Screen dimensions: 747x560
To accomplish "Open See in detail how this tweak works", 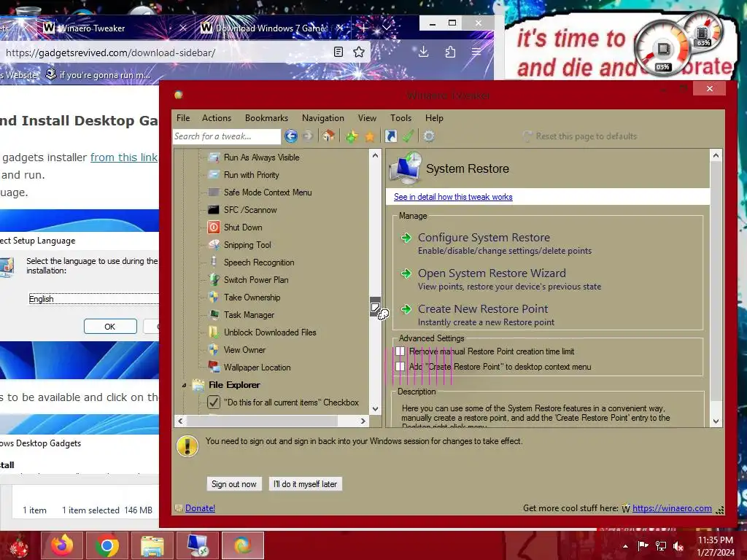I will (x=453, y=197).
